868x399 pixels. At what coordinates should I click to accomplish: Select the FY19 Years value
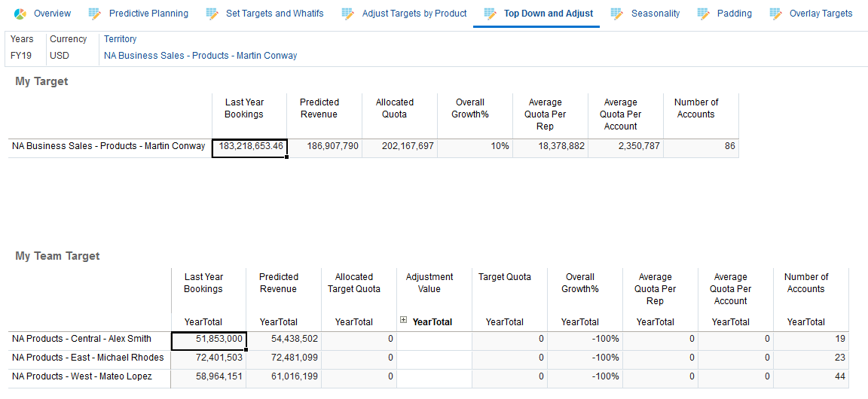click(20, 56)
